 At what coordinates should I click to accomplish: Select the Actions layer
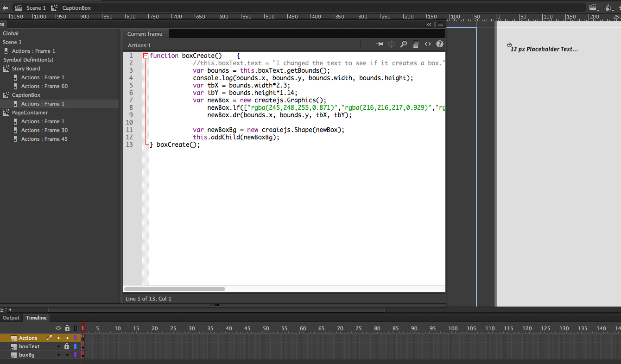click(x=28, y=338)
